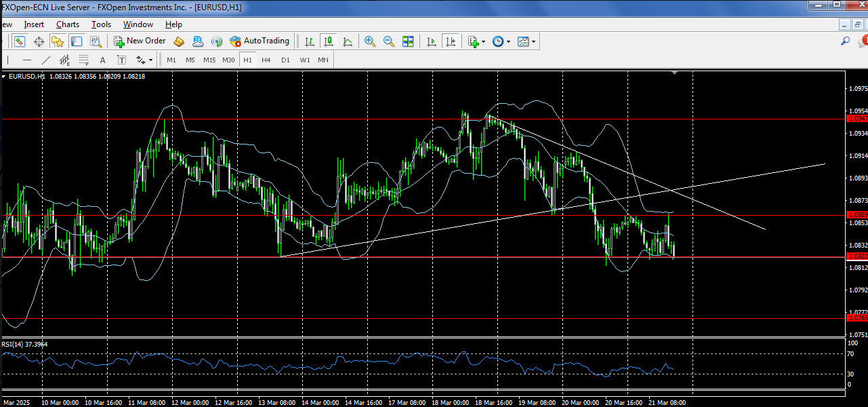Switch chart to line chart style
Screen dimensions: 868x407
click(x=348, y=41)
